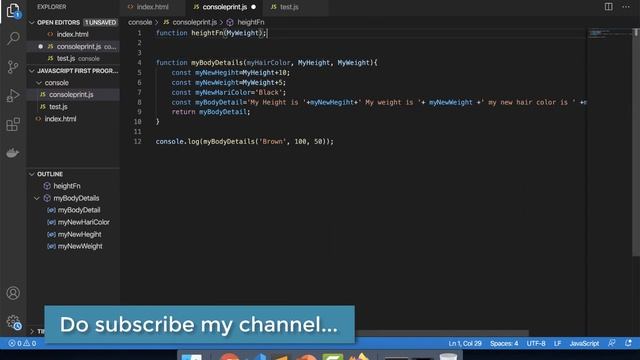Screen dimensions: 640x360
Task: Collapse myBodyDetails in the outline
Action: [37, 198]
